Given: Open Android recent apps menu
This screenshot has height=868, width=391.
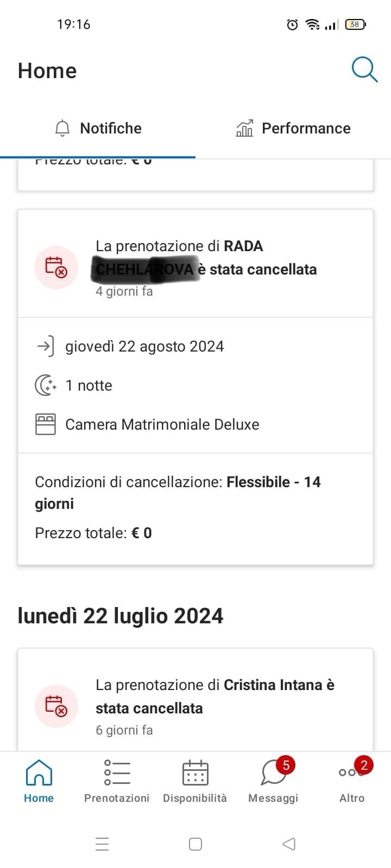Looking at the screenshot, I should 102,844.
